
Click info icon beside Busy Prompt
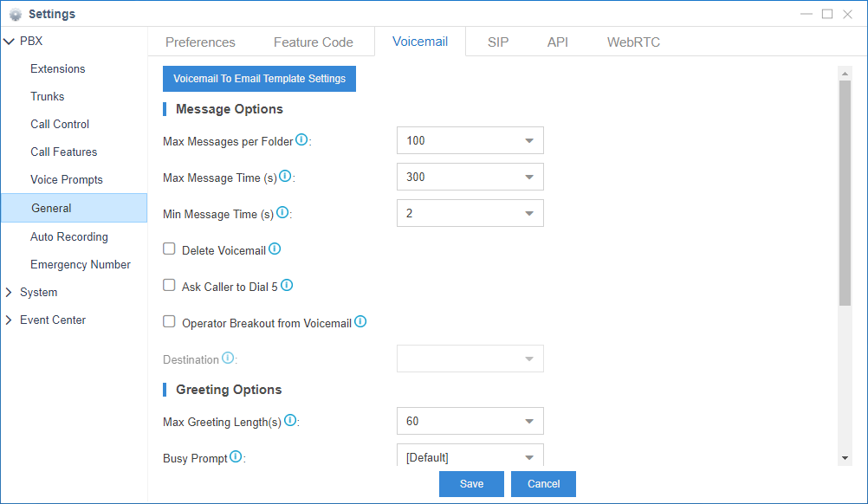tap(236, 456)
